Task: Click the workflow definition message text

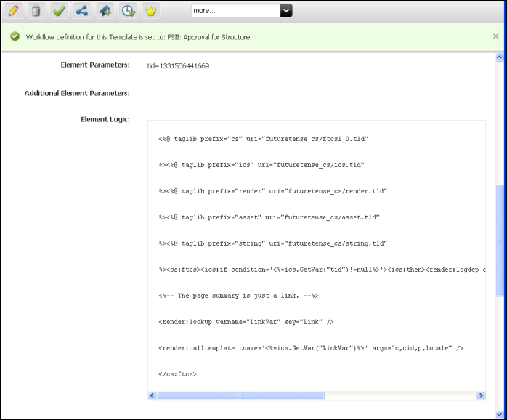Action: [x=139, y=37]
